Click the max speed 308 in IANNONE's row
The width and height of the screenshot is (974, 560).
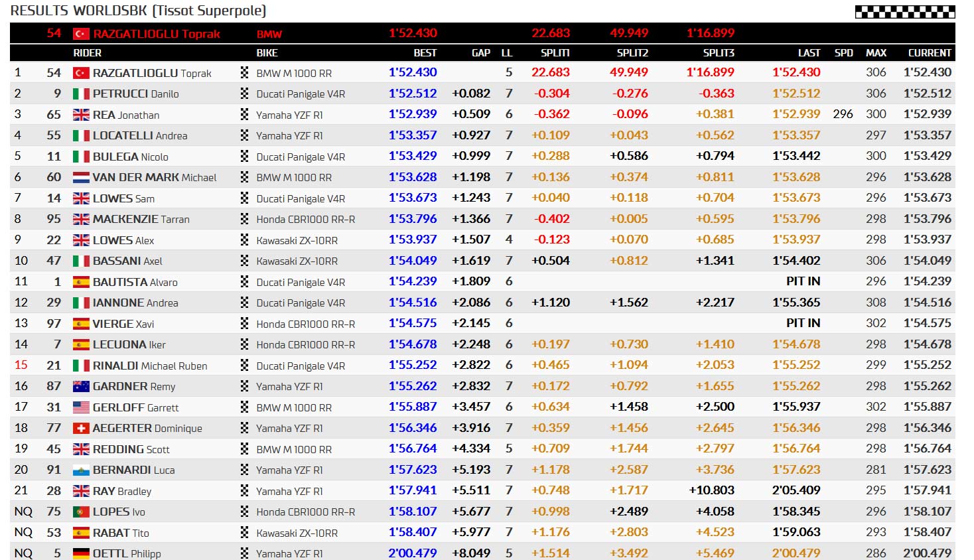coord(876,303)
